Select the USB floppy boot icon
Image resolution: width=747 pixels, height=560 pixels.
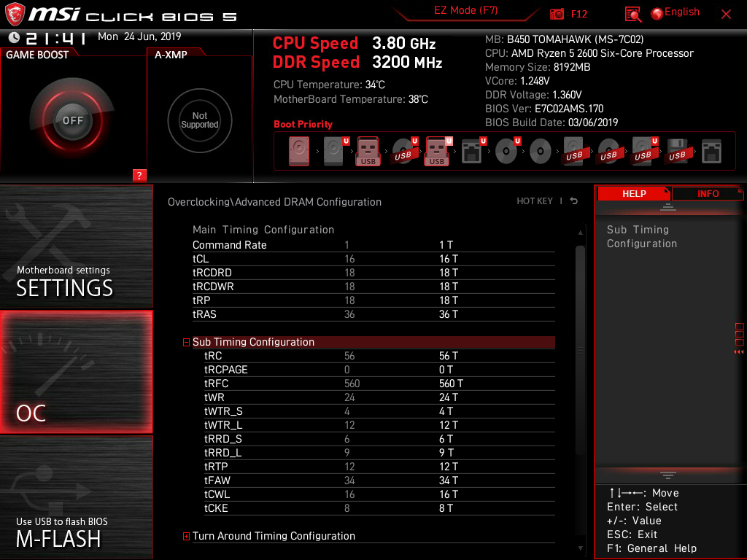click(678, 152)
